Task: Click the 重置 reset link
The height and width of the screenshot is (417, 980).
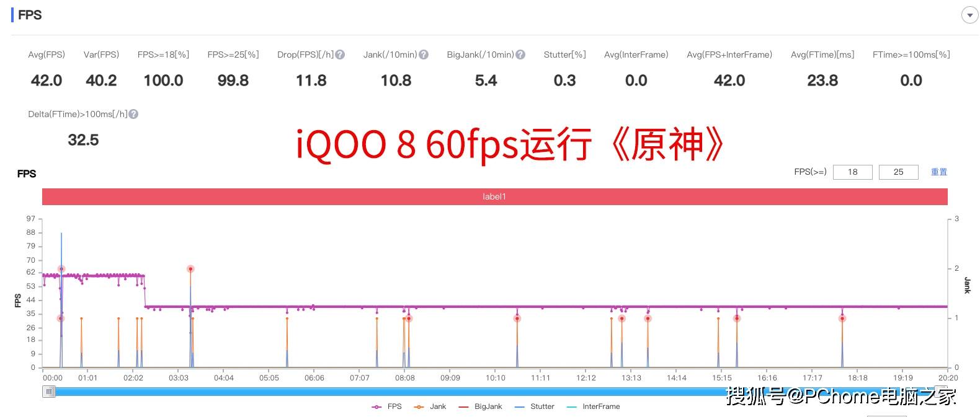Action: point(938,172)
